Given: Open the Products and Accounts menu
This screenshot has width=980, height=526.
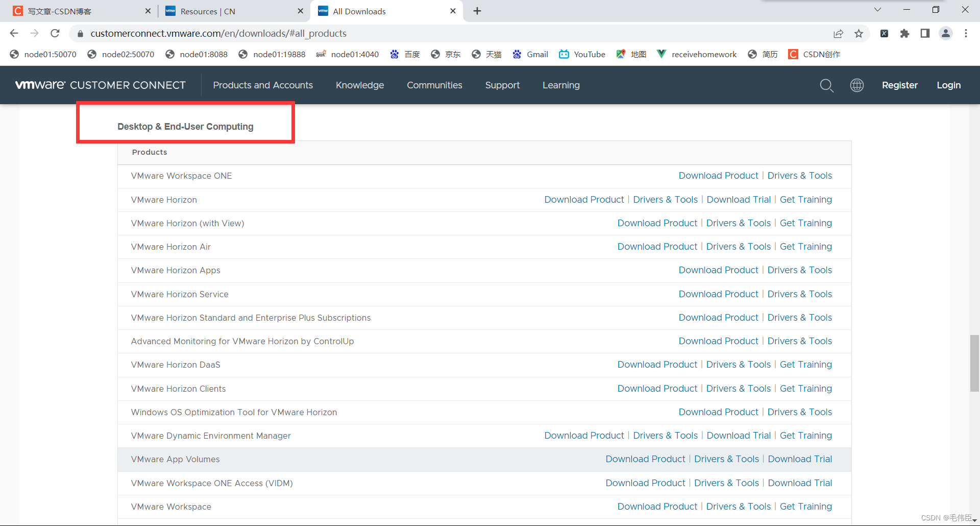Looking at the screenshot, I should pos(263,85).
